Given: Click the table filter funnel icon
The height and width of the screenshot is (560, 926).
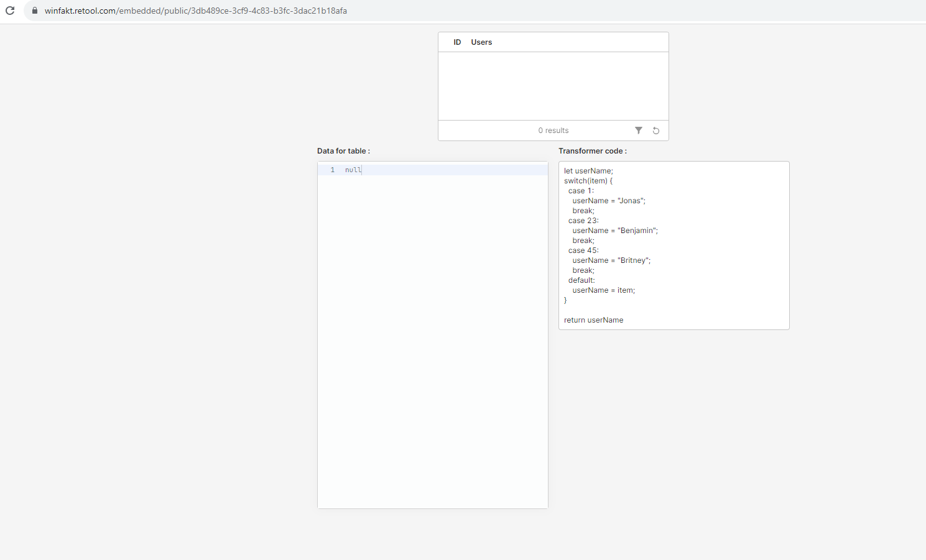Looking at the screenshot, I should click(638, 131).
